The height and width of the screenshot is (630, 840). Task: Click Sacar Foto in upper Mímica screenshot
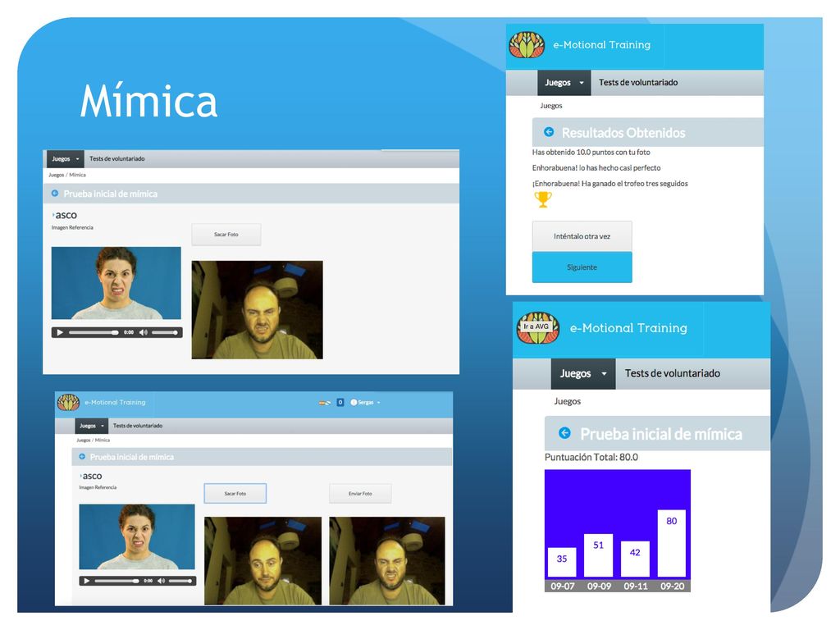point(226,235)
